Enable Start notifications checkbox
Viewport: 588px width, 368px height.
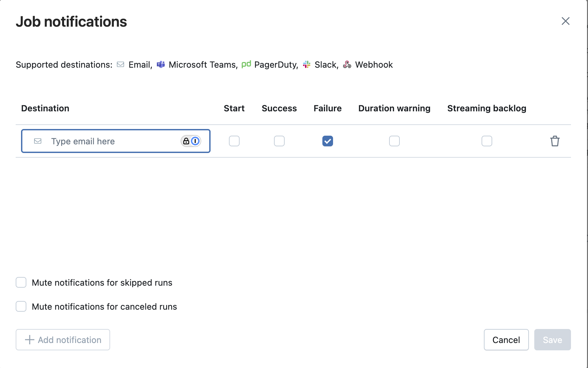pyautogui.click(x=234, y=141)
